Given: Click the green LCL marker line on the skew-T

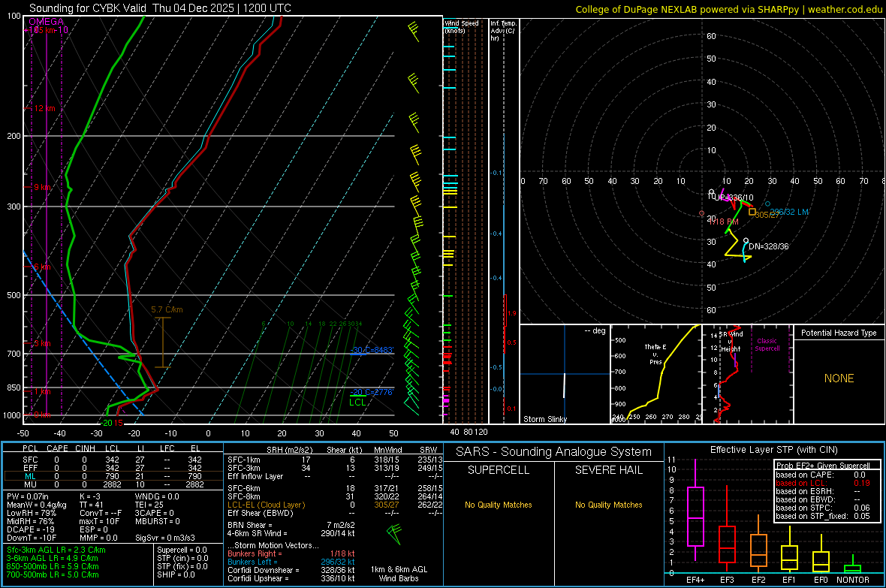Looking at the screenshot, I should 357,397.
